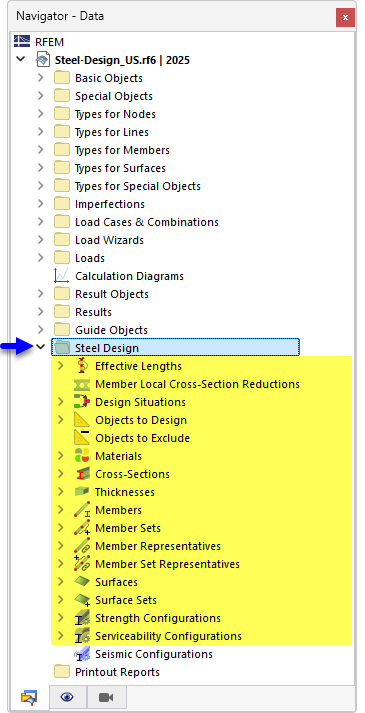Click the Steel-Design_US.rf6 model file icon
This screenshot has width=365, height=713.
(44, 60)
